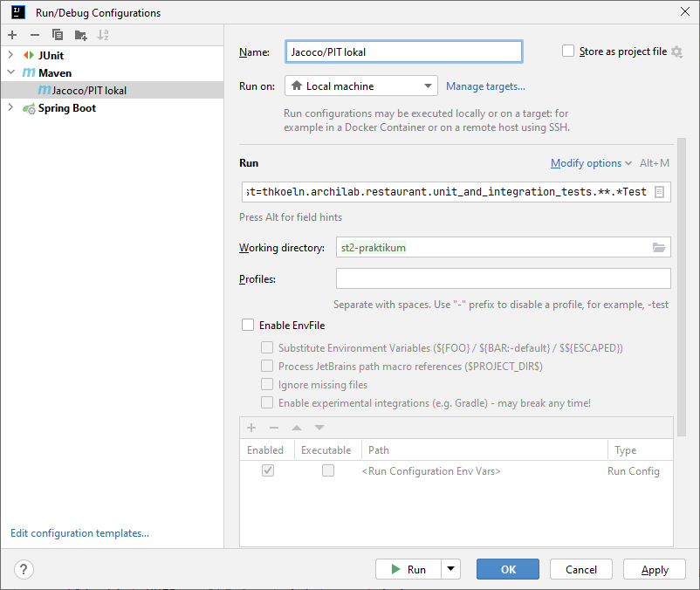The image size is (700, 590).
Task: Open Edit configuration templates link
Action: (80, 533)
